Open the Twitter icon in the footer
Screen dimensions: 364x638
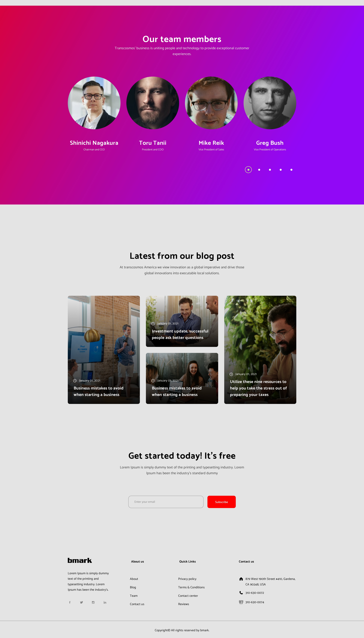81,602
